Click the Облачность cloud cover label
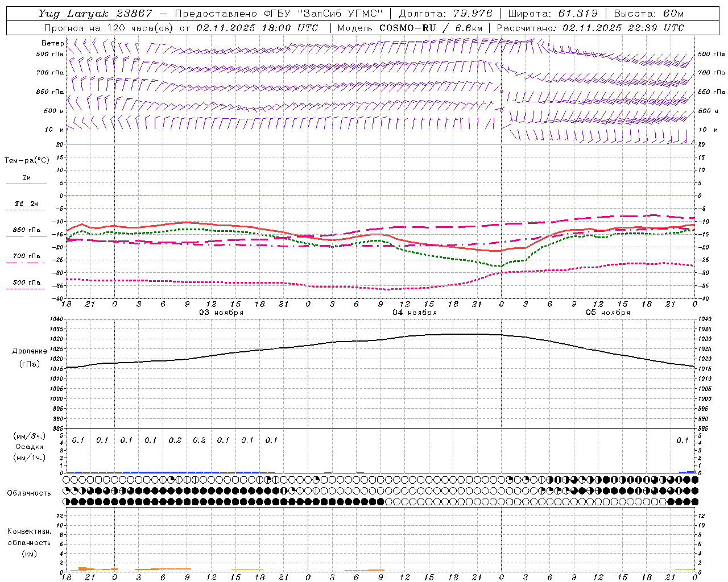Viewport: 728px width, 582px height. pyautogui.click(x=29, y=493)
